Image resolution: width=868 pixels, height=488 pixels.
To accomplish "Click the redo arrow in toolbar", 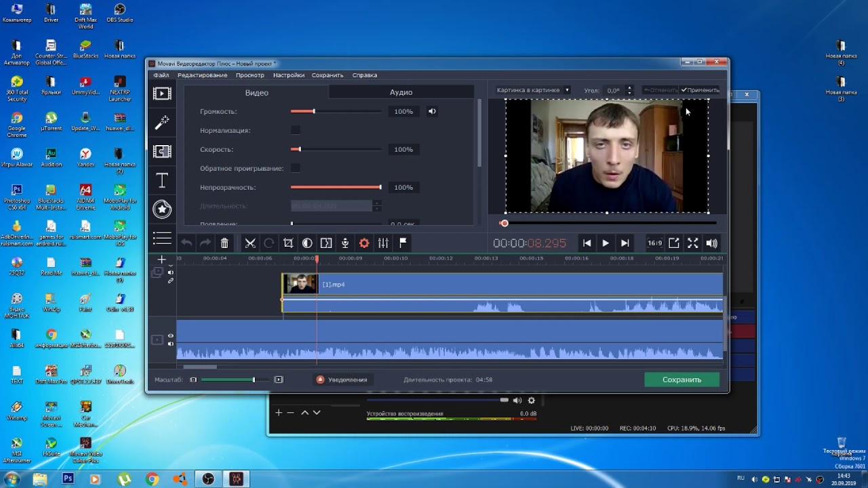I will tap(205, 243).
